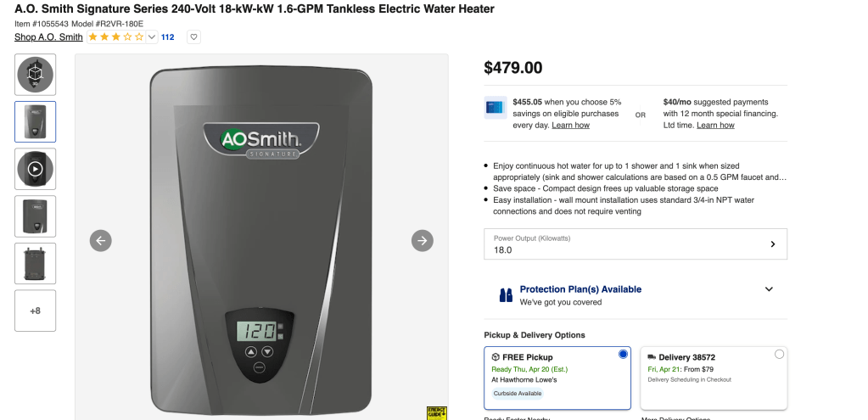Click the Energy Guide label icon
The image size is (868, 420).
pyautogui.click(x=436, y=413)
